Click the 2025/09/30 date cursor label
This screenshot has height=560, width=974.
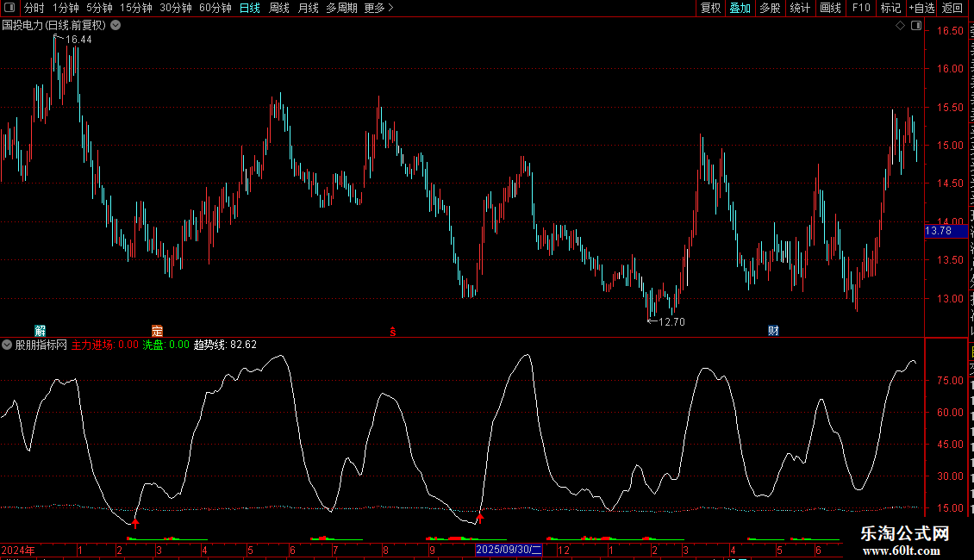coord(509,550)
